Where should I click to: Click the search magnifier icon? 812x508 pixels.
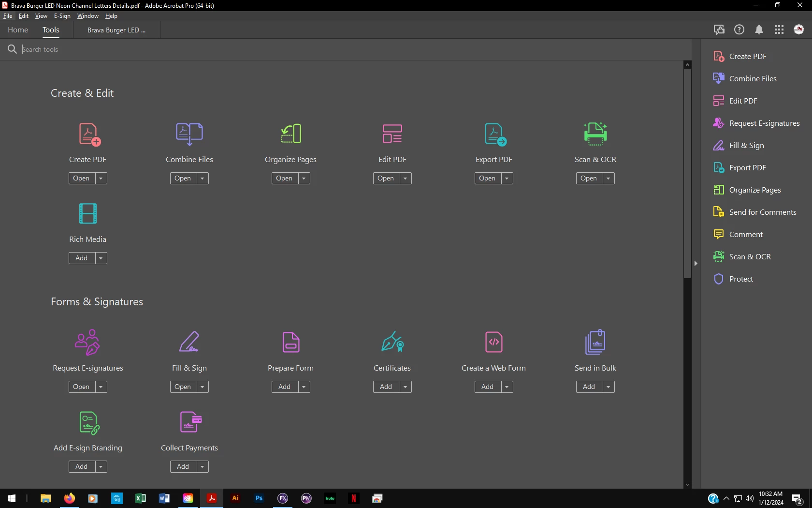tap(12, 49)
